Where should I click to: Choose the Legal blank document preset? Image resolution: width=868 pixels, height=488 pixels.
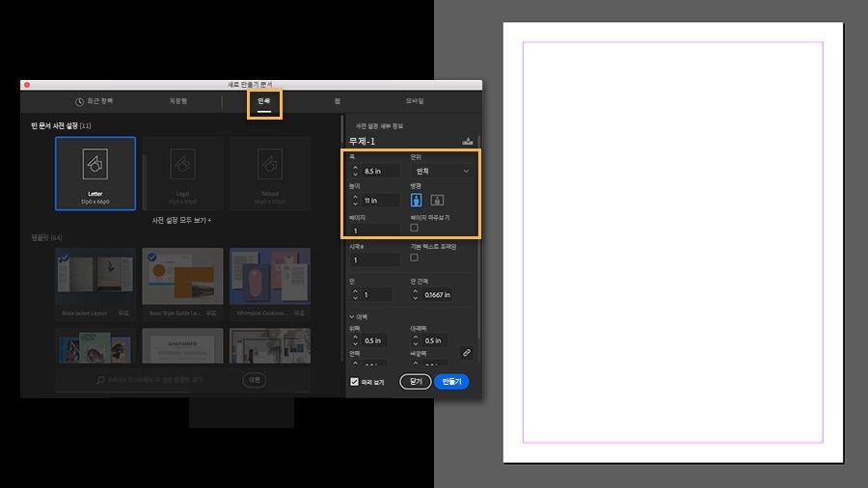tap(182, 174)
